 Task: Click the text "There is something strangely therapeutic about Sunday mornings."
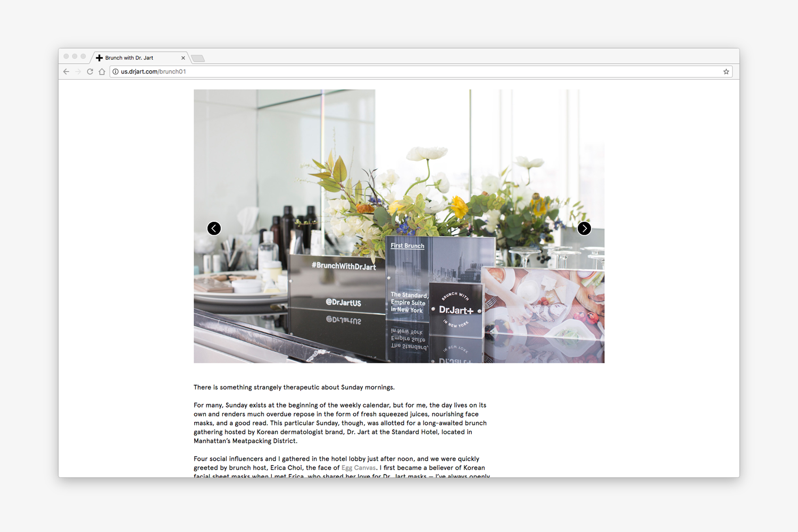click(294, 387)
